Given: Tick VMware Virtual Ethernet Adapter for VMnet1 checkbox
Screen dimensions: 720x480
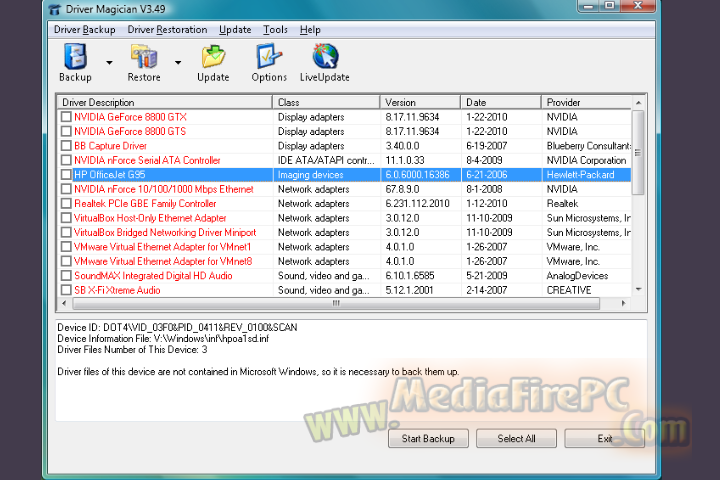Looking at the screenshot, I should point(66,247).
